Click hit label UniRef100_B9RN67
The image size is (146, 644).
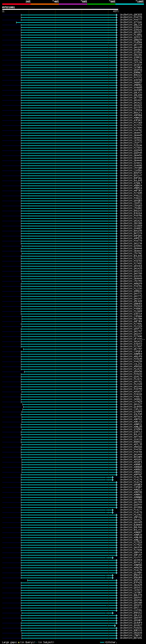(x=131, y=72)
